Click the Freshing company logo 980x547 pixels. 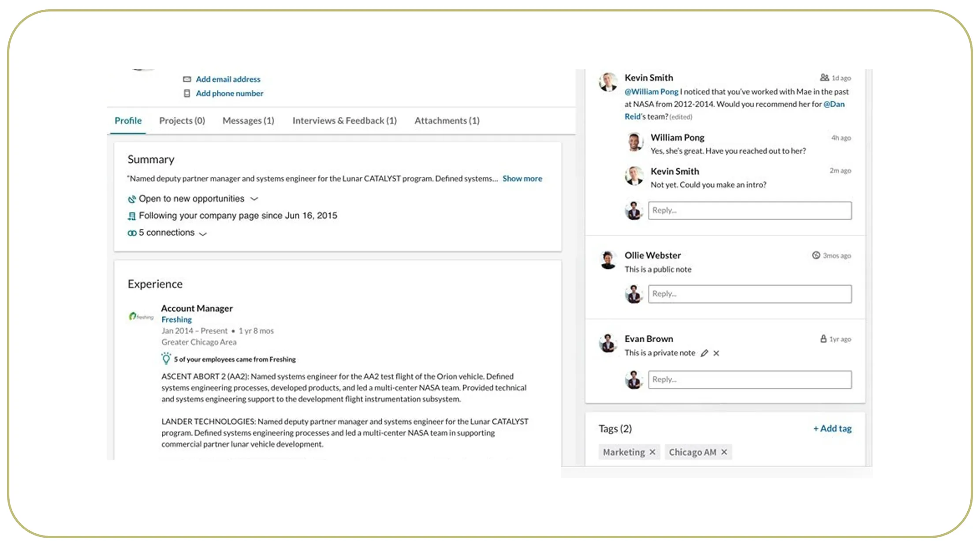(141, 316)
